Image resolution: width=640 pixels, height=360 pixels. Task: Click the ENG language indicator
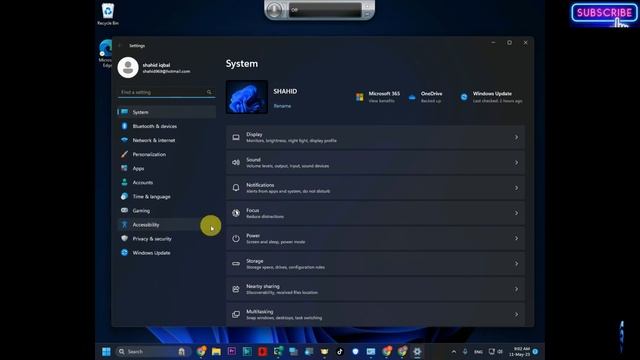(x=478, y=352)
